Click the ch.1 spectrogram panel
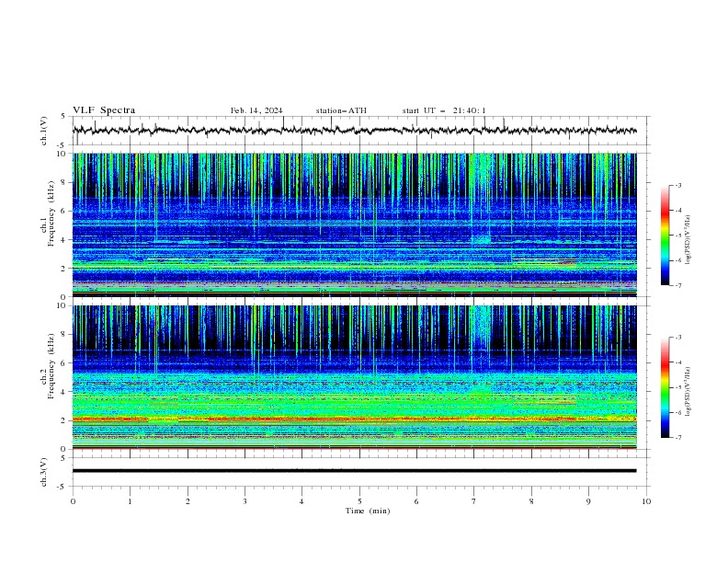 click(354, 224)
